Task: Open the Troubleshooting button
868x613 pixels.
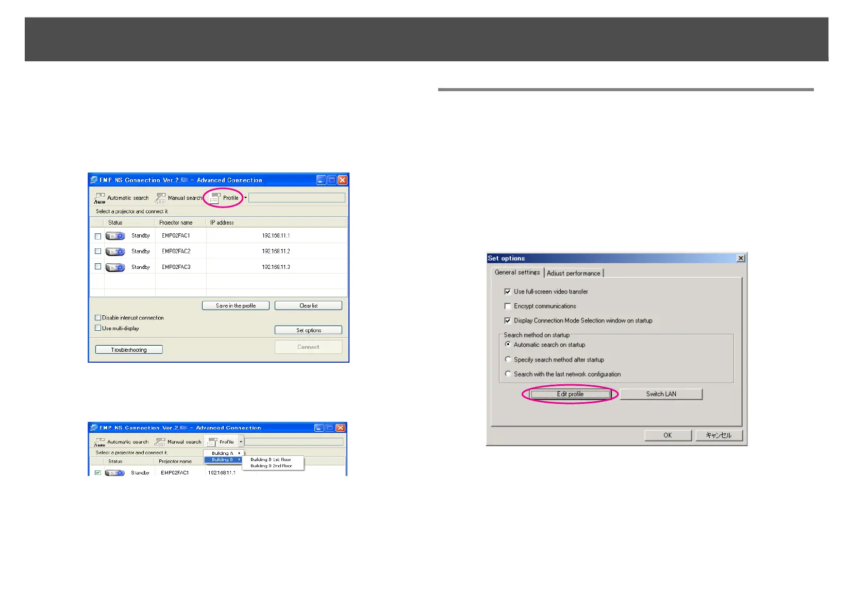Action: (129, 350)
